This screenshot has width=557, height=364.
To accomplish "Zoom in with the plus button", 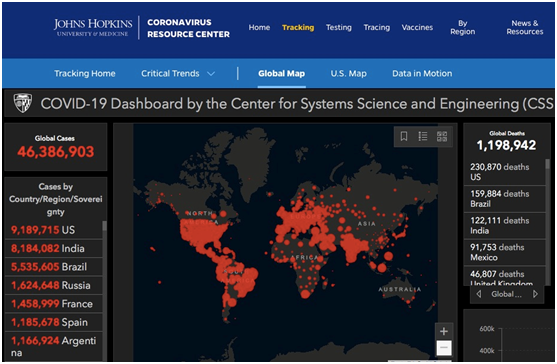I will pos(444,331).
